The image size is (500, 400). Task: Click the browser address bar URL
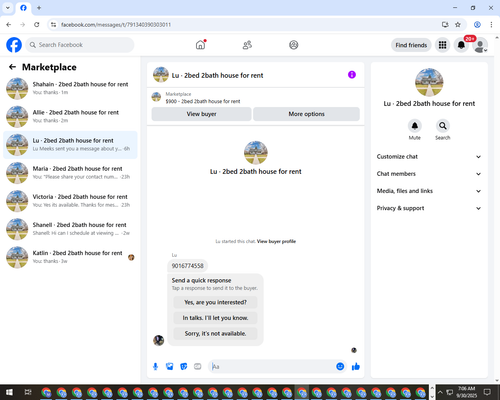[x=116, y=25]
